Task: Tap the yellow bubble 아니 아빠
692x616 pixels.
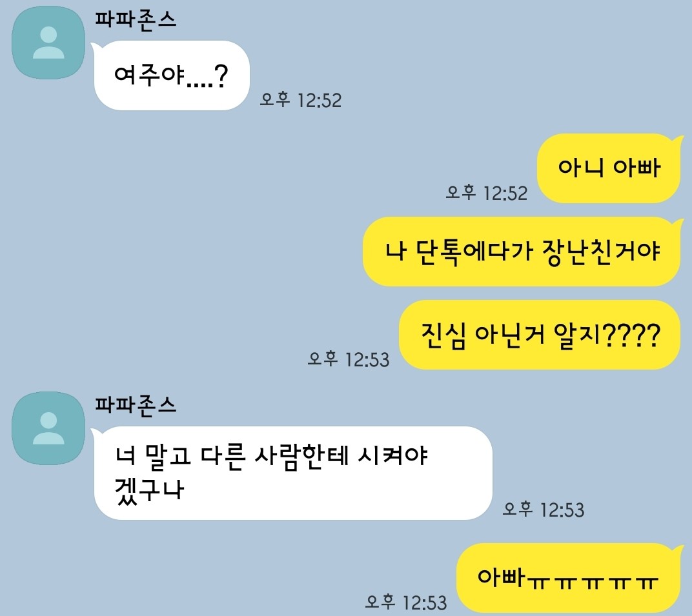Action: 609,168
